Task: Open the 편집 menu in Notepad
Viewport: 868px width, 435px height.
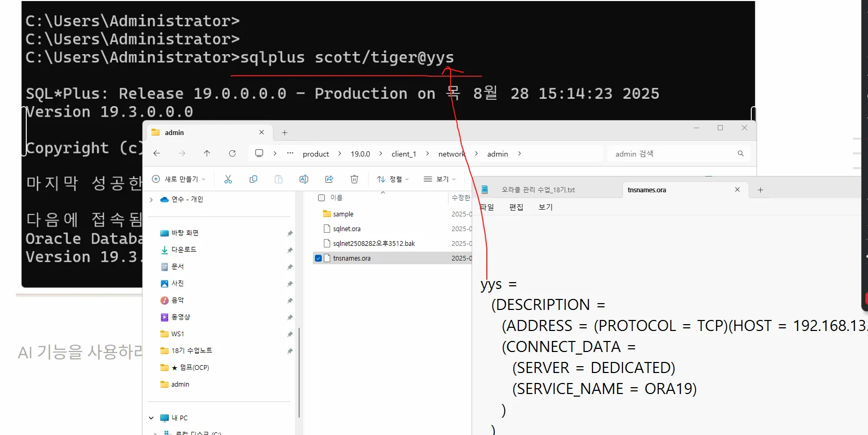Action: coord(516,207)
